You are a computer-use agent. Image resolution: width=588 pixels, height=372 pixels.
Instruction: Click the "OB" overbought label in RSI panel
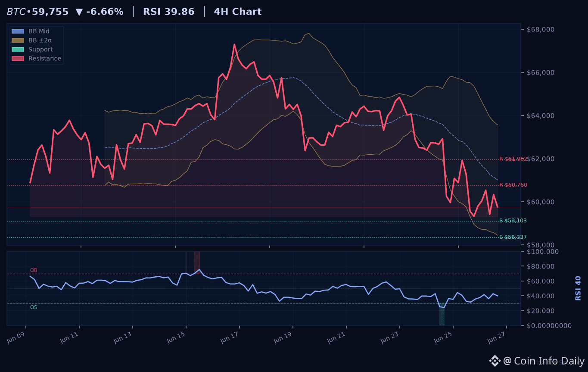34,270
